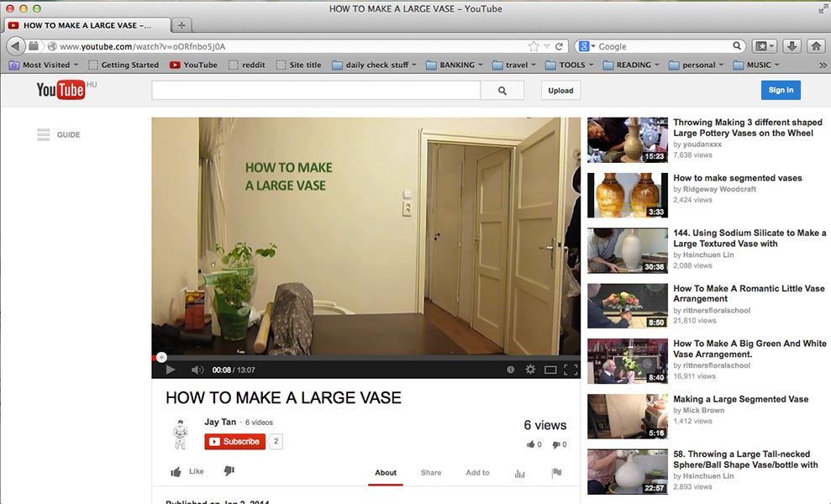Play the video with the play button
831x504 pixels.
click(170, 370)
